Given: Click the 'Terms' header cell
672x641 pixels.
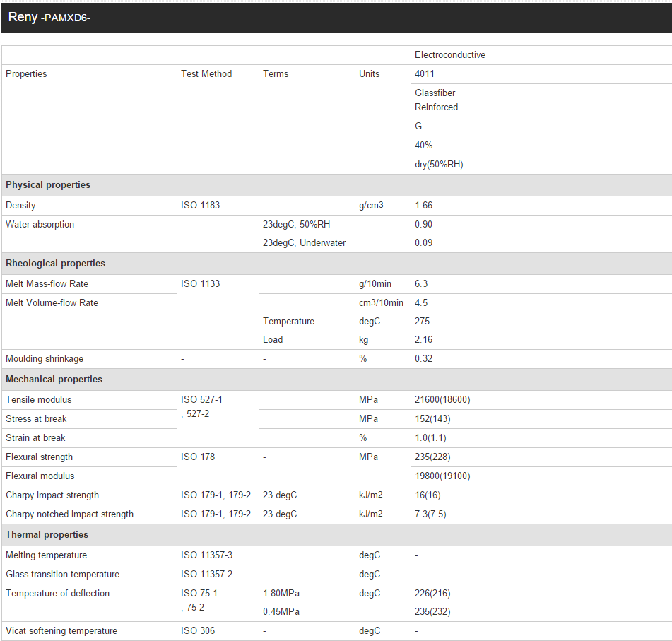Looking at the screenshot, I should pos(307,119).
